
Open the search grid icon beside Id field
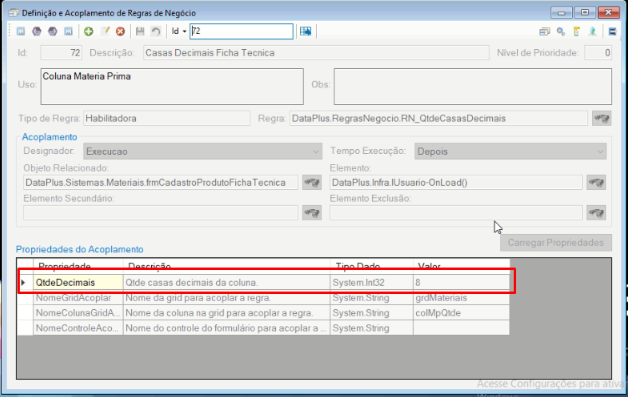click(306, 31)
